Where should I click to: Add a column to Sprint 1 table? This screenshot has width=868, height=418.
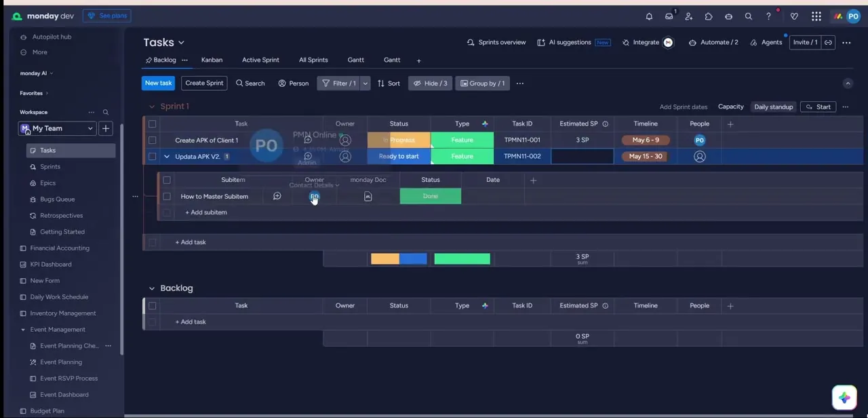(730, 124)
